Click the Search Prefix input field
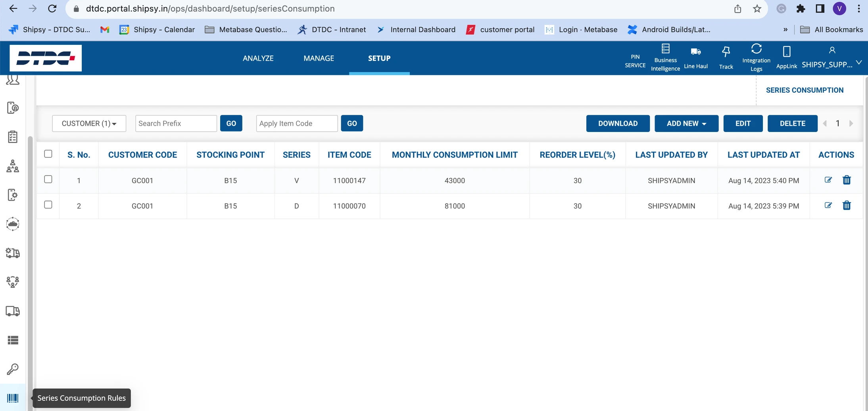Viewport: 868px width, 411px height. point(176,123)
